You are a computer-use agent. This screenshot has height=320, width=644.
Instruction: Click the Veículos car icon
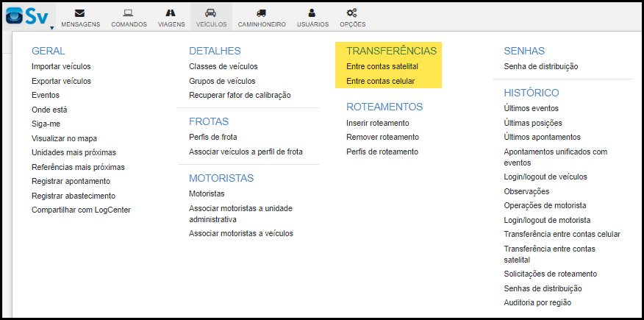pyautogui.click(x=211, y=13)
